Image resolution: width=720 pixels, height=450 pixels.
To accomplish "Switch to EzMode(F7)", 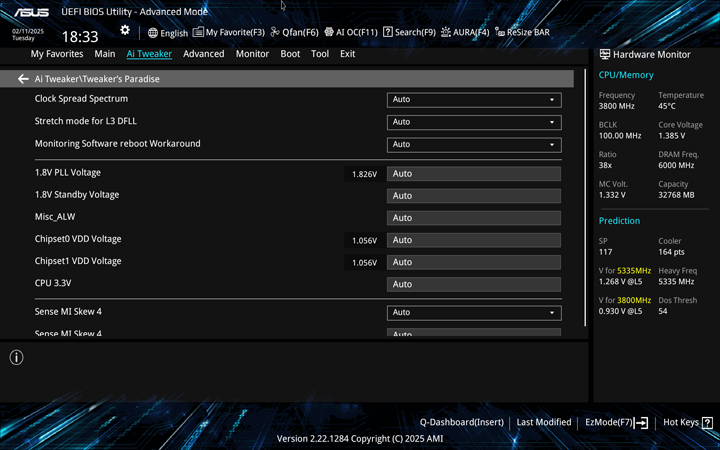I will coord(616,423).
